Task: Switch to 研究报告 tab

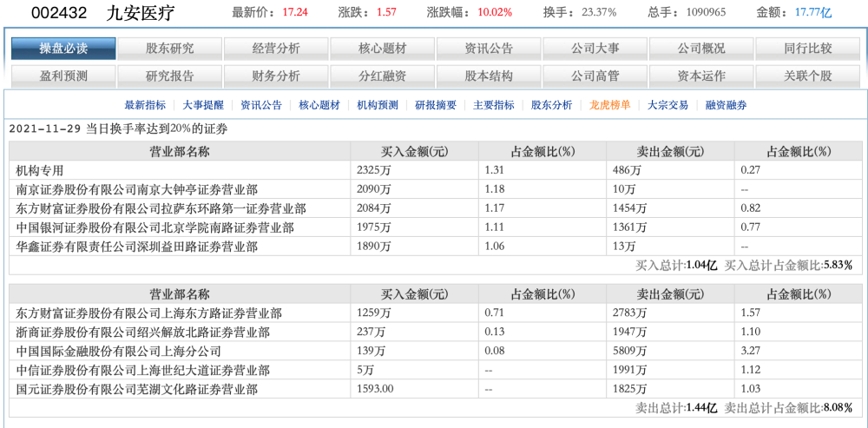Action: click(170, 76)
